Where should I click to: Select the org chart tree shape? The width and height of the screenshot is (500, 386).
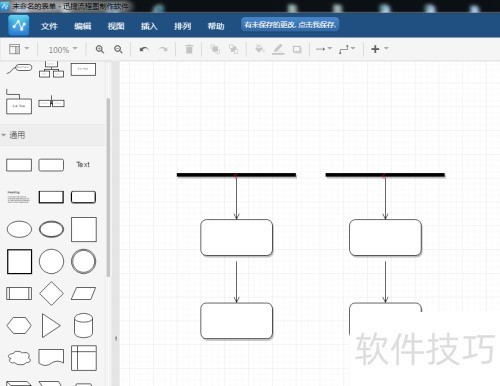coord(51,69)
